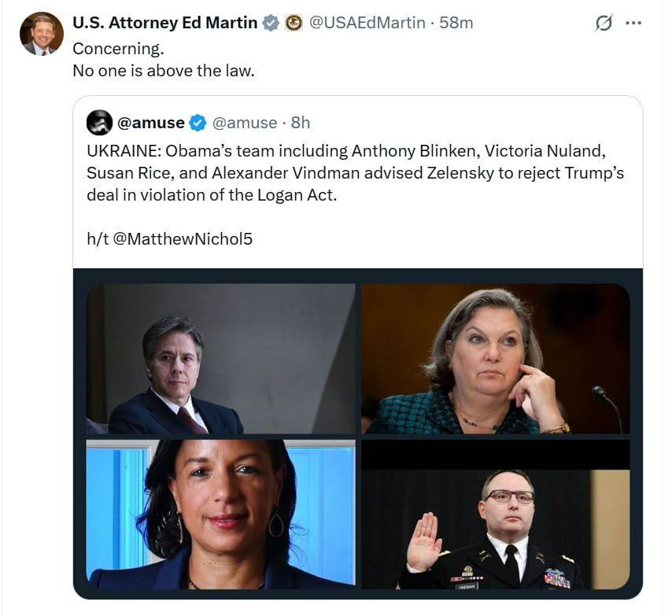The height and width of the screenshot is (616, 672).
Task: Open the post via the 58m timestamp
Action: click(x=457, y=23)
